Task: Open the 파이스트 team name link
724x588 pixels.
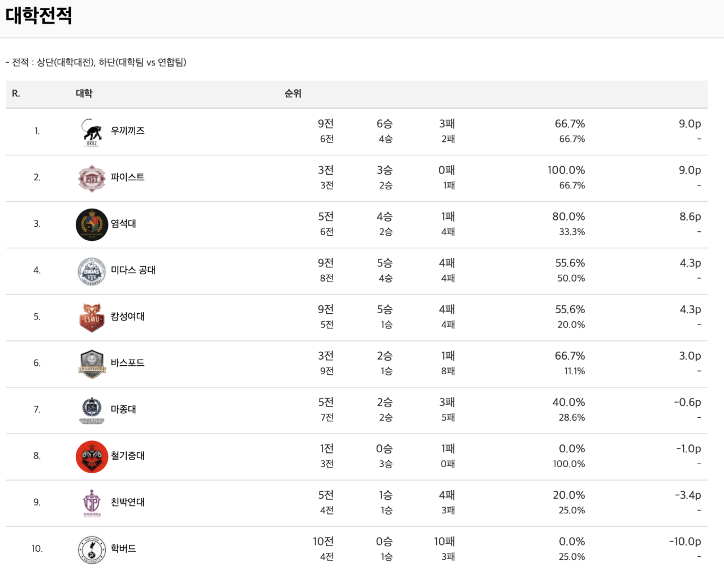Action: click(128, 177)
